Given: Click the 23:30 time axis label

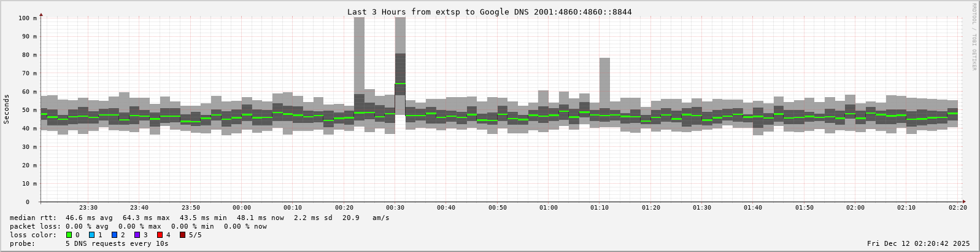Looking at the screenshot, I should 88,208.
